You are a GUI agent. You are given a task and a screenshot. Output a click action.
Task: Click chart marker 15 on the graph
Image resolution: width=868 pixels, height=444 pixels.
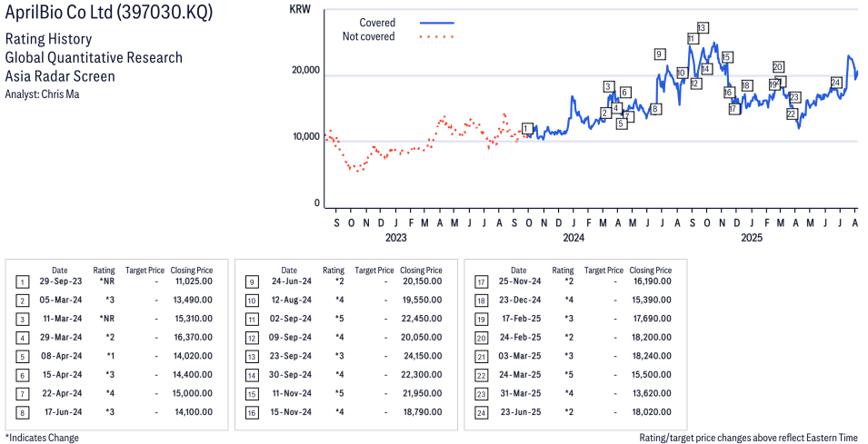(x=727, y=57)
